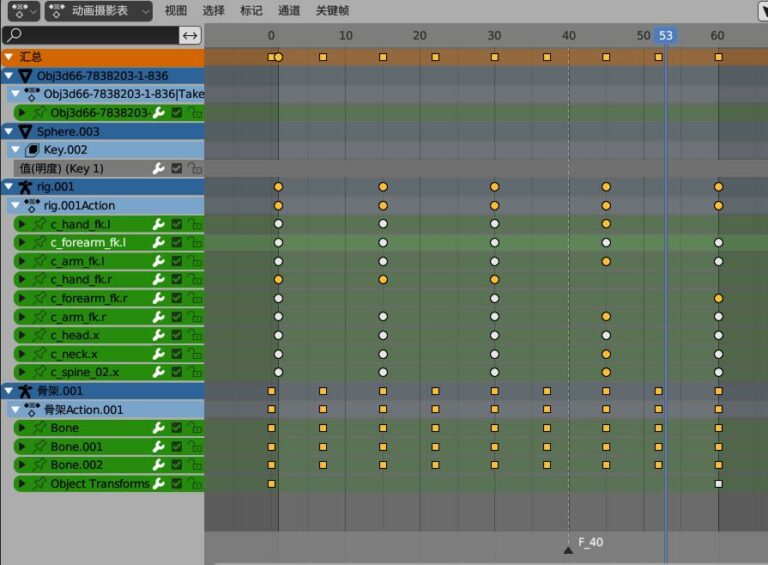This screenshot has height=565, width=768.
Task: Expand the Object Transforms channel group
Action: [22, 484]
